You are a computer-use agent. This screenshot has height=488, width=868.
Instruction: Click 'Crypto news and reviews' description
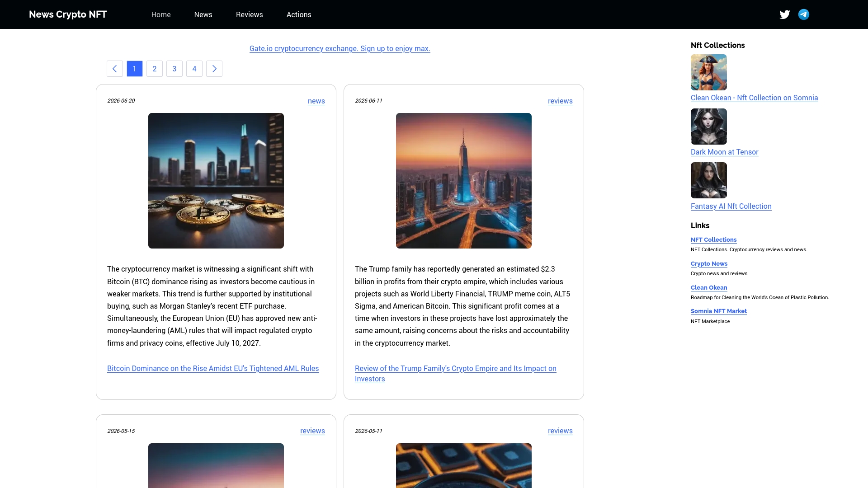[x=719, y=274]
